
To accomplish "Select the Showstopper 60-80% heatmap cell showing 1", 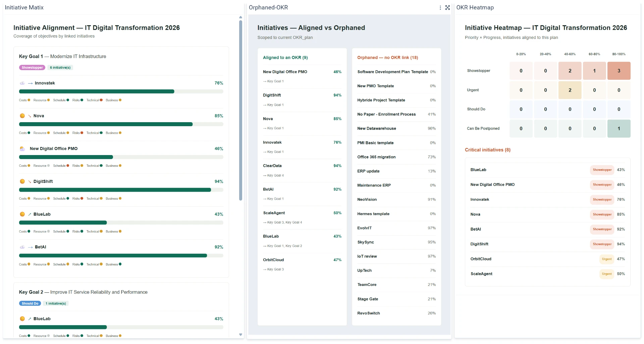I will (594, 71).
